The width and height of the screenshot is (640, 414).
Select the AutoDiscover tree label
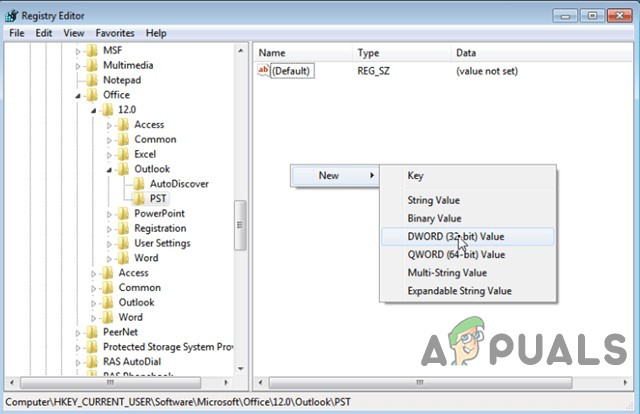click(179, 184)
